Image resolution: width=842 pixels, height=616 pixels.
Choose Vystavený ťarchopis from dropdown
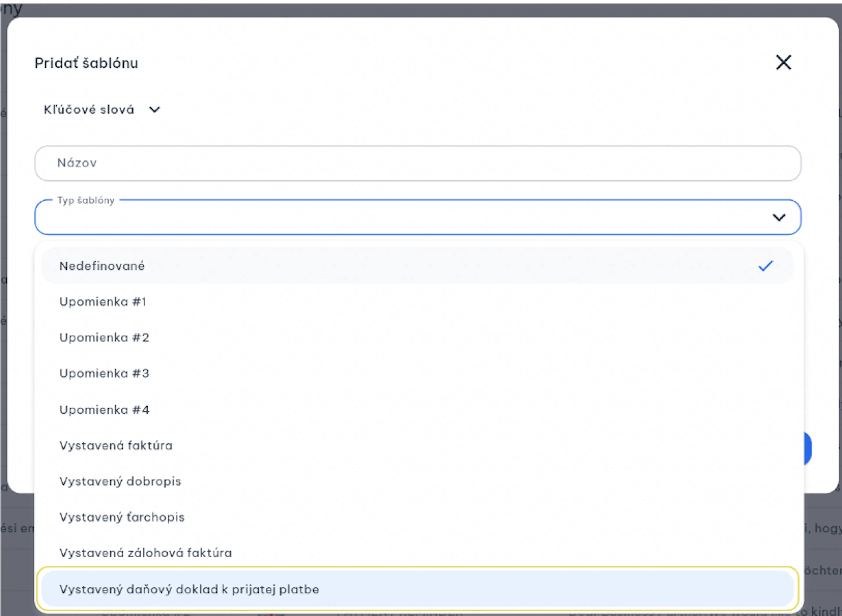417,517
